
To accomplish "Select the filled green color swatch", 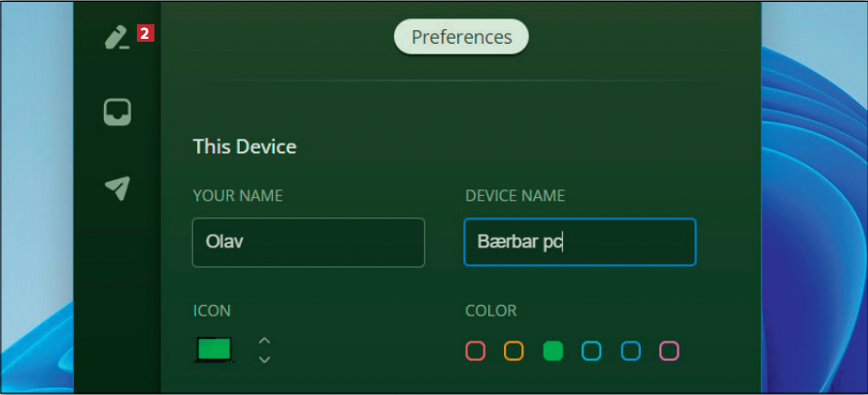I will (x=552, y=350).
